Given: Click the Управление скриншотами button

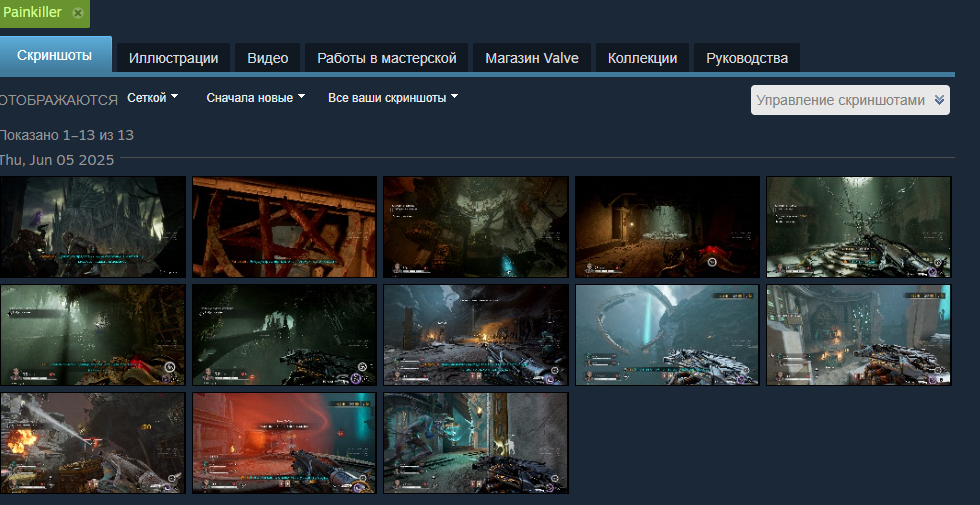Looking at the screenshot, I should tap(850, 100).
